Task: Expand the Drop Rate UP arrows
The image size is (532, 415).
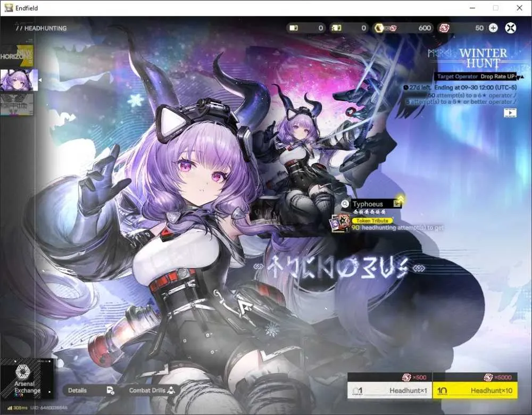Action: coord(520,77)
